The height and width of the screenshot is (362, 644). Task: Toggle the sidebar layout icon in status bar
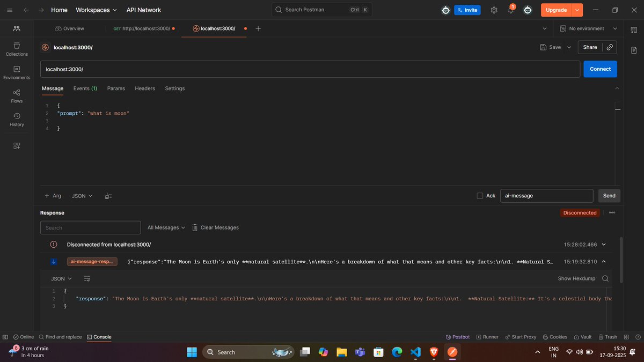tap(5, 337)
